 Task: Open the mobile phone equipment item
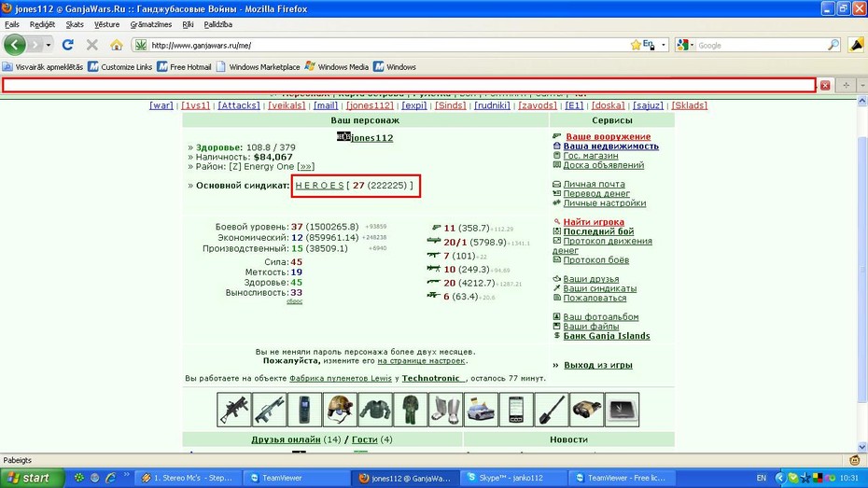point(304,410)
